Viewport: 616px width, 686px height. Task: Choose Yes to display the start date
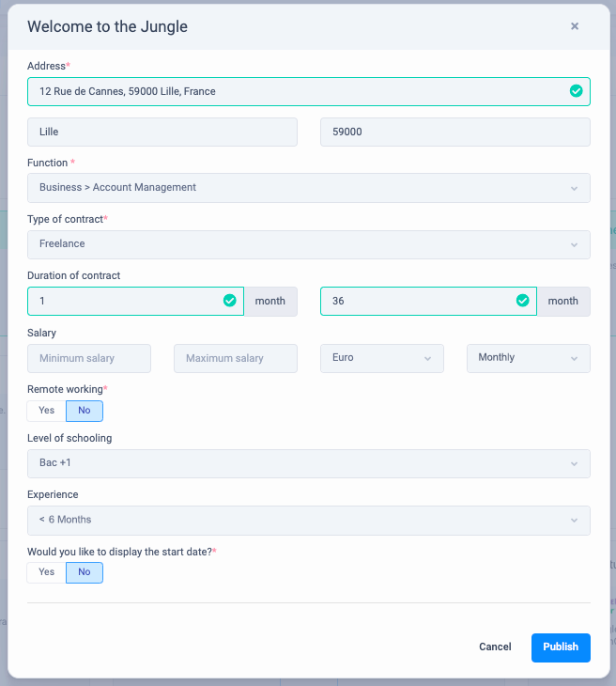(x=47, y=572)
